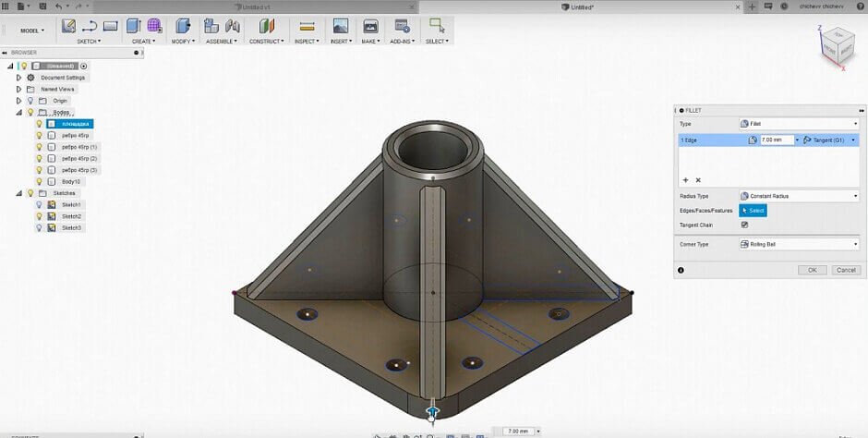Toggle visibility bulb of Body10
This screenshot has width=868, height=438.
coord(40,182)
